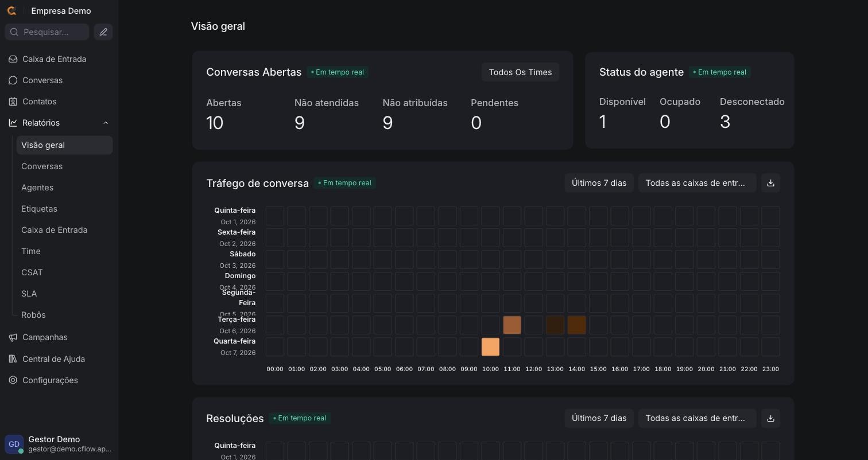Click the Campanhas megaphone icon

[13, 337]
